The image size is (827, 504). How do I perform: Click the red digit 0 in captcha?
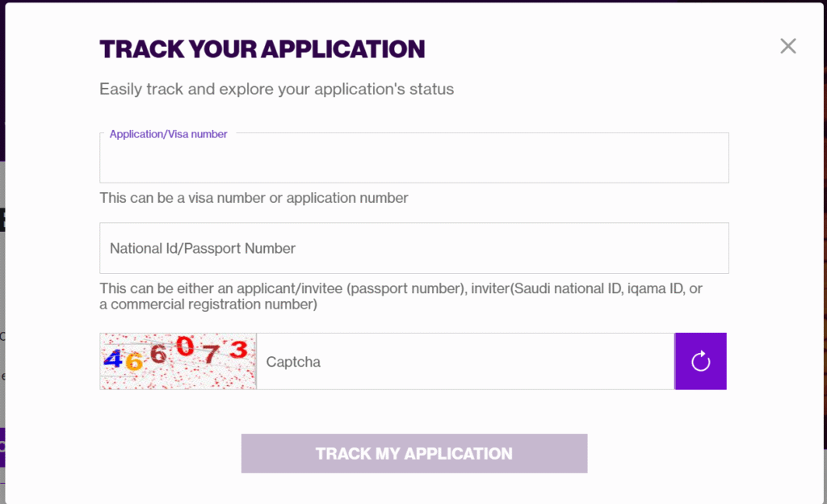tap(185, 346)
